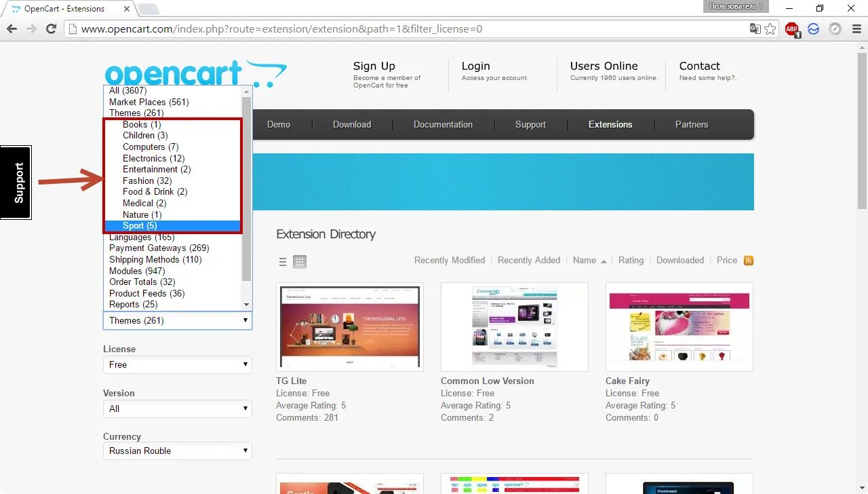Screen dimensions: 868x494
Task: Click the Sign Up link
Action: click(x=374, y=66)
